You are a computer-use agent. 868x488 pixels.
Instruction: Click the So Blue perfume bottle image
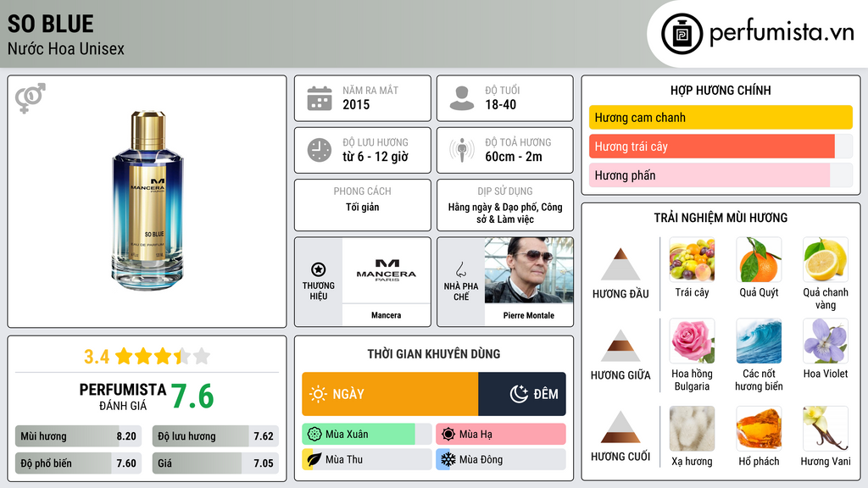click(x=147, y=202)
